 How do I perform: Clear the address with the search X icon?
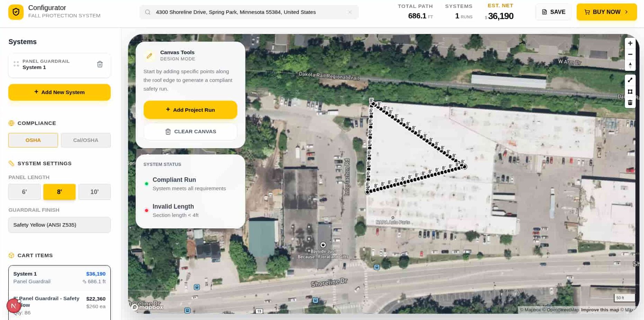point(350,12)
